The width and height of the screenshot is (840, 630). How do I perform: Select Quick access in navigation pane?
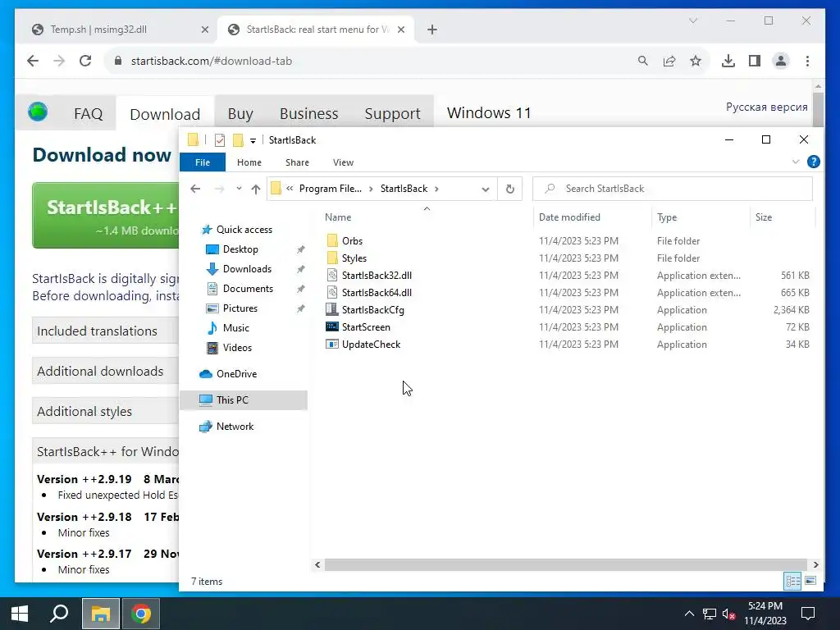[244, 230]
